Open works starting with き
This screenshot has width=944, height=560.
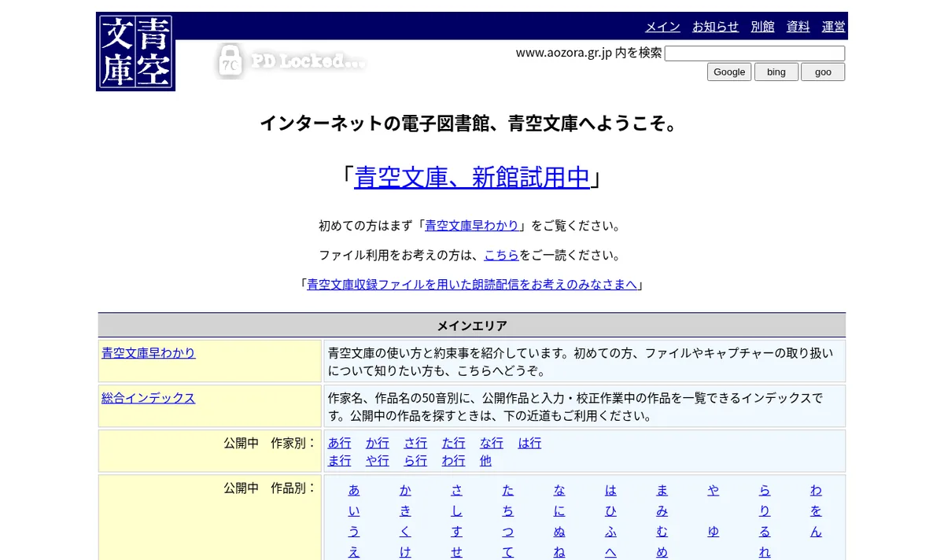[x=405, y=510]
